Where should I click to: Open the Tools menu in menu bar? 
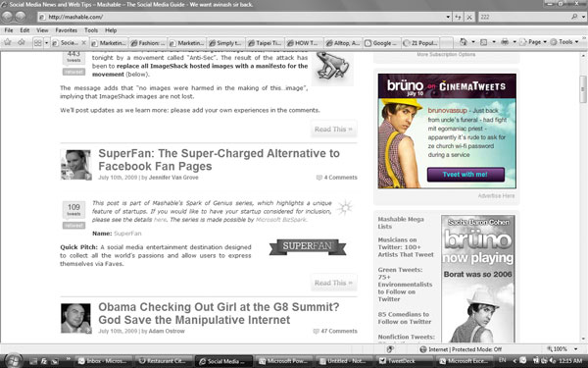91,30
